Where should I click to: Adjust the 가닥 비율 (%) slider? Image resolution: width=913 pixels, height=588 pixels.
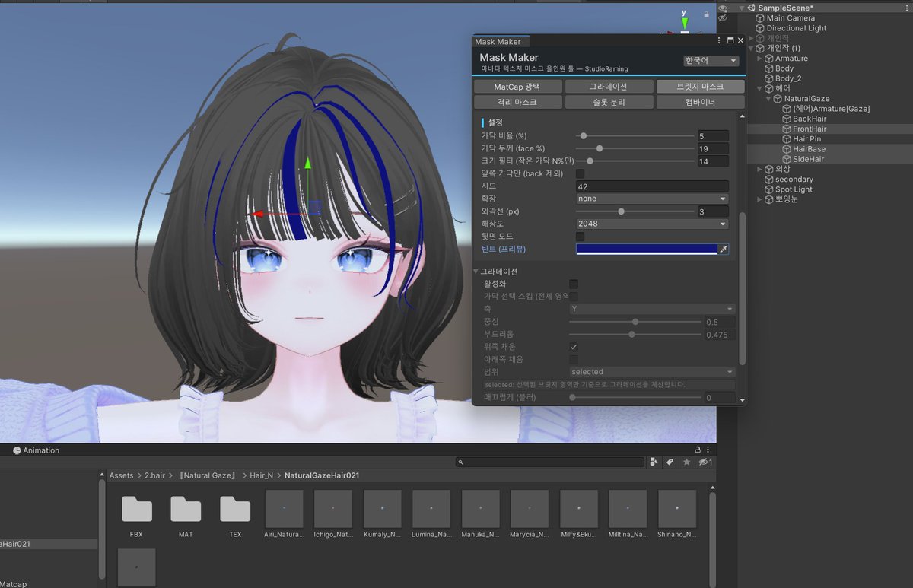[635, 136]
